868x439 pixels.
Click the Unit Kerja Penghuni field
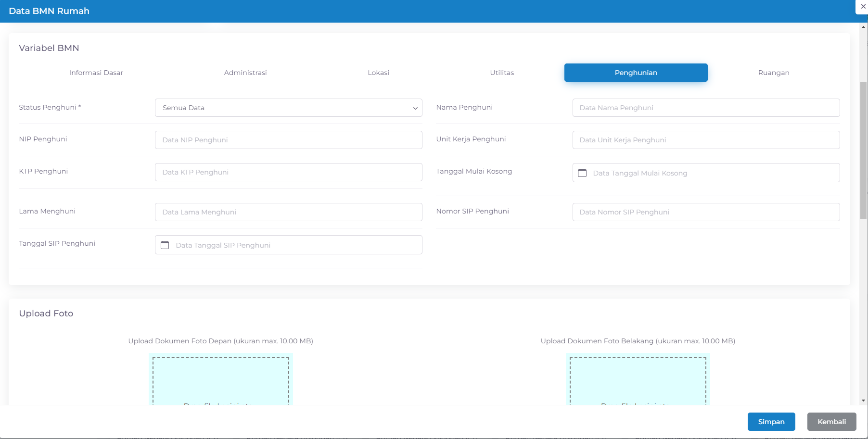706,140
